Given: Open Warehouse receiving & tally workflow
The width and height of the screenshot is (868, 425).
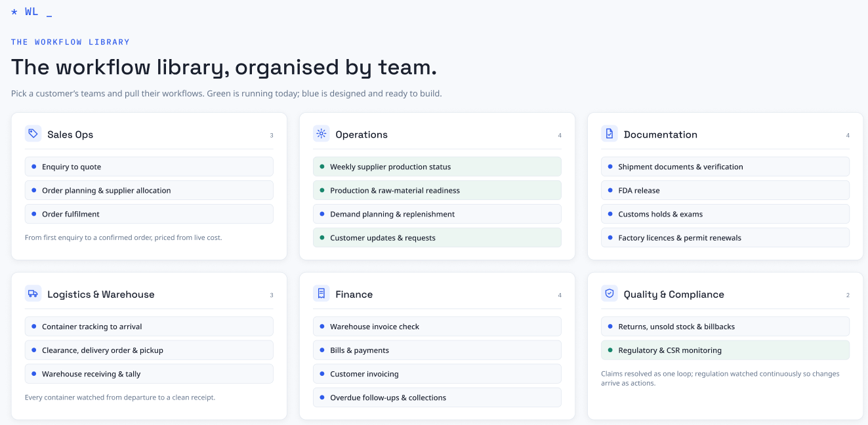Looking at the screenshot, I should (x=149, y=374).
